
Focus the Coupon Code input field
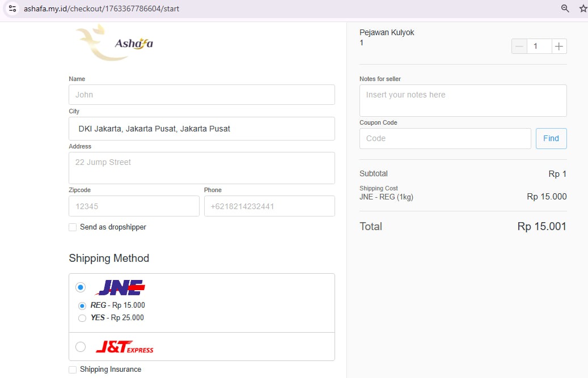[x=445, y=138]
